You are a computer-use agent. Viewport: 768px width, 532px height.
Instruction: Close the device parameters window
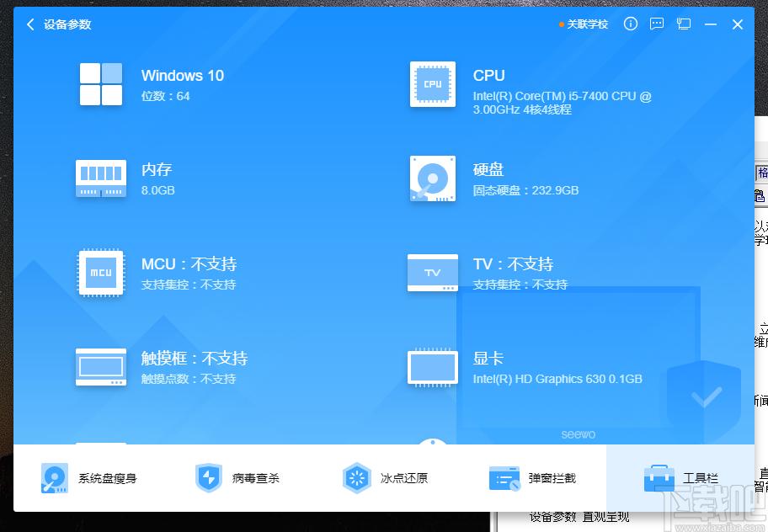click(737, 24)
